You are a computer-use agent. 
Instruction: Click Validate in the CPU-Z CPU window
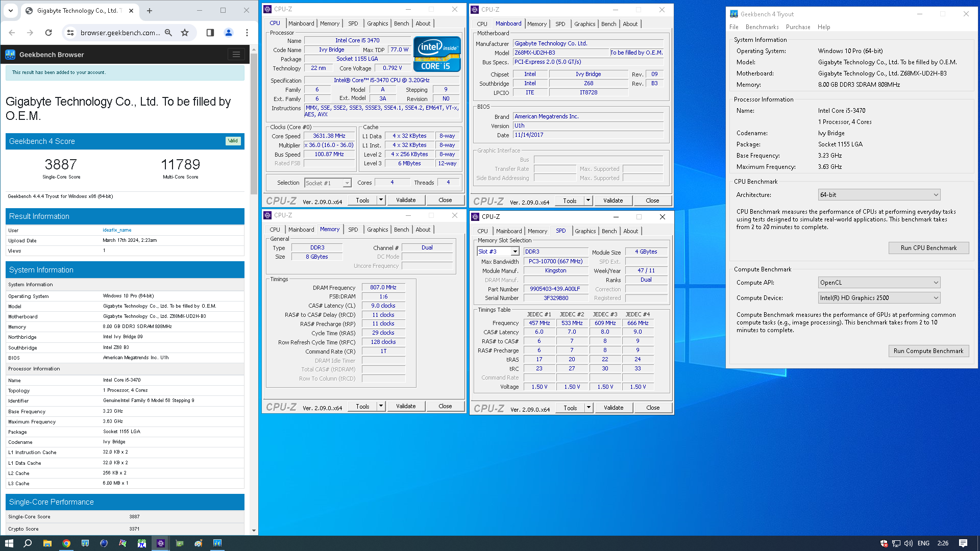pos(406,200)
